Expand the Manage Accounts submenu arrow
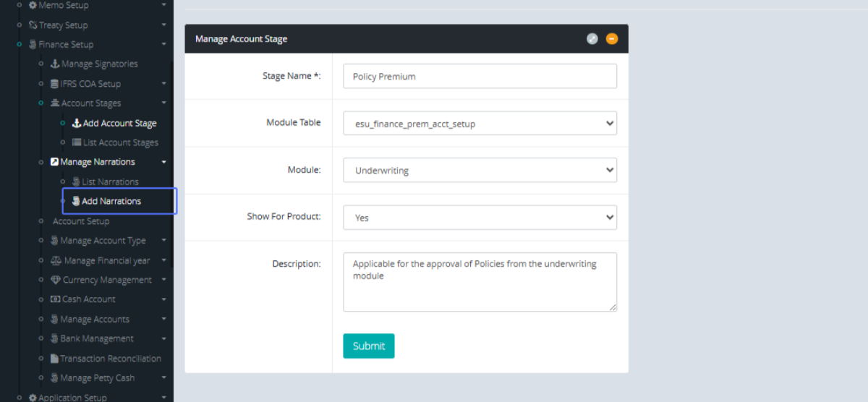 164,319
